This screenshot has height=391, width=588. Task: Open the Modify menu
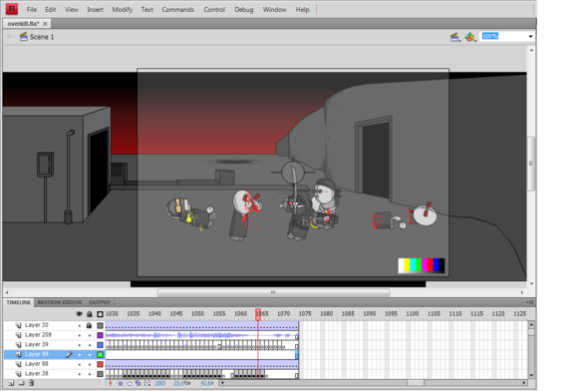pos(123,9)
